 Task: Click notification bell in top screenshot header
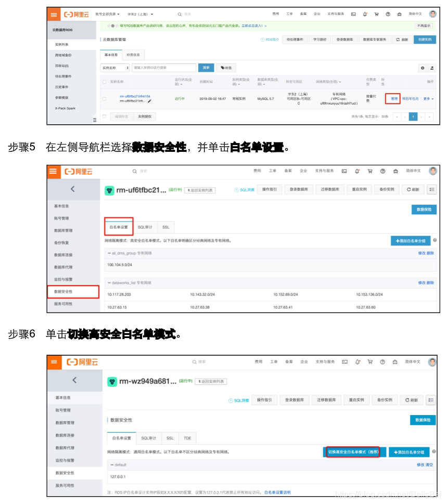pos(365,14)
